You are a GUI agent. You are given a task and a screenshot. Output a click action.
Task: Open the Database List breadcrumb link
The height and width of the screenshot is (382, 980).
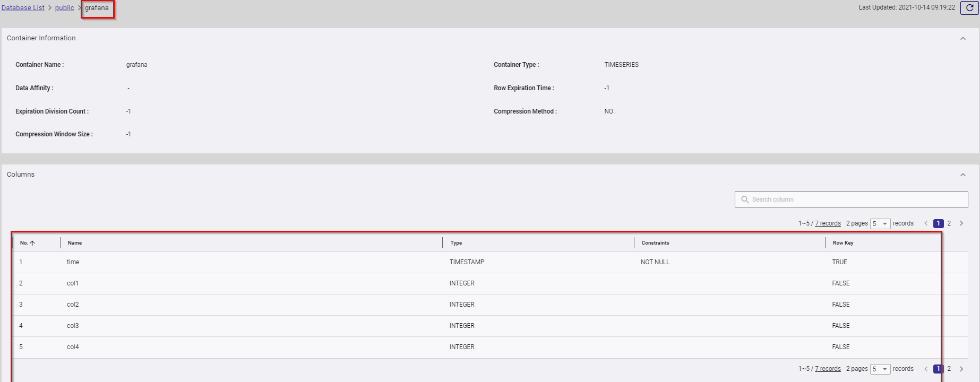click(x=23, y=8)
